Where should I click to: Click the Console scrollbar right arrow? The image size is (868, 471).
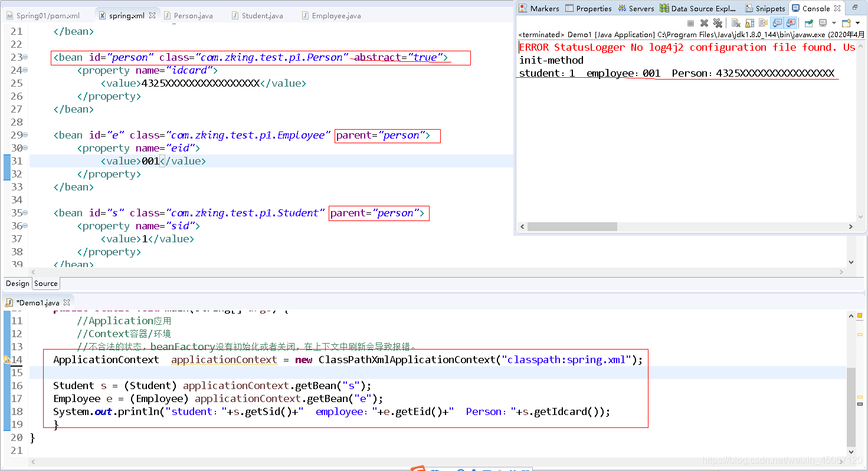coord(851,226)
